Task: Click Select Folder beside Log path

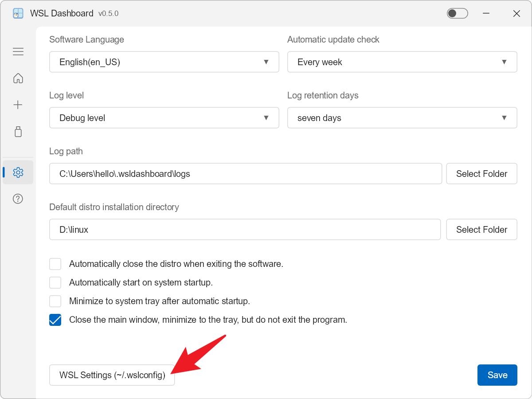Action: [x=481, y=174]
